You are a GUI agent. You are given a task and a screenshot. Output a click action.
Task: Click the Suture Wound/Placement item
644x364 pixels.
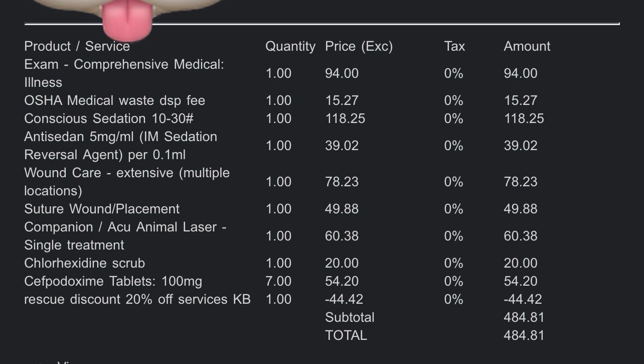[102, 209]
